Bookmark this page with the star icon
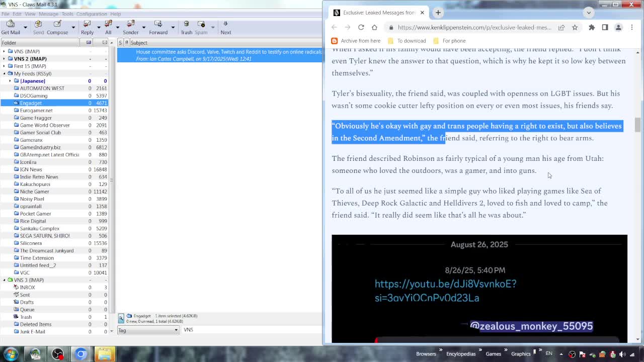Screen dimensions: 644x362 pyautogui.click(x=575, y=27)
